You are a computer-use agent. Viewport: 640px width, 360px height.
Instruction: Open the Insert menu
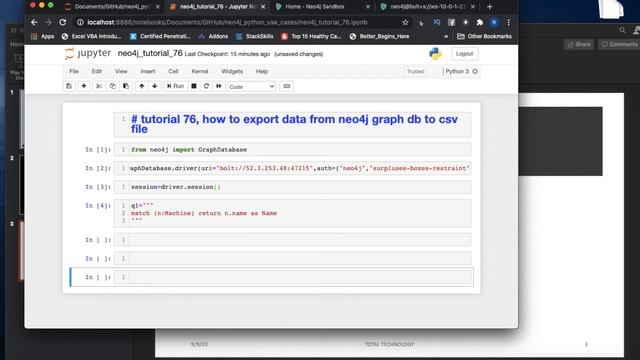148,71
